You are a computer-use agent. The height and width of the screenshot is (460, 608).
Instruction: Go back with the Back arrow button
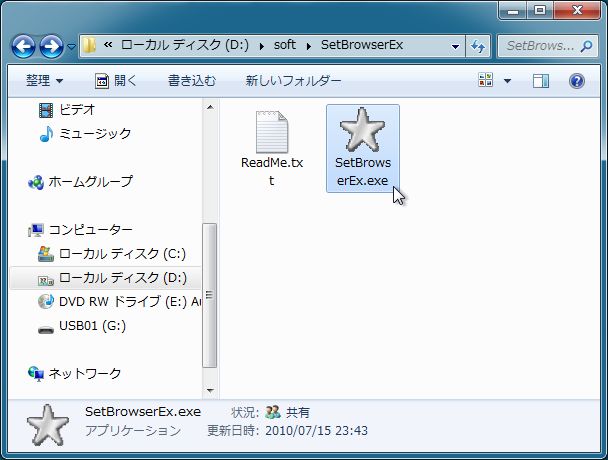pyautogui.click(x=23, y=47)
